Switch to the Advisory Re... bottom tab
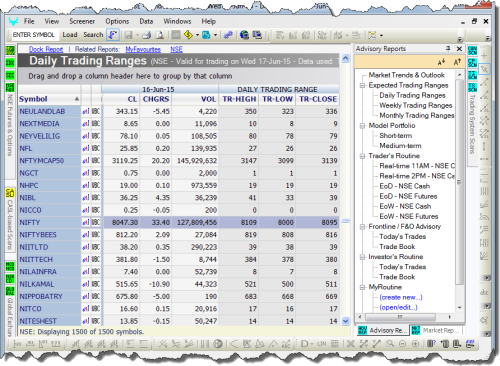Screen dimensions: 500x366 click(x=383, y=330)
